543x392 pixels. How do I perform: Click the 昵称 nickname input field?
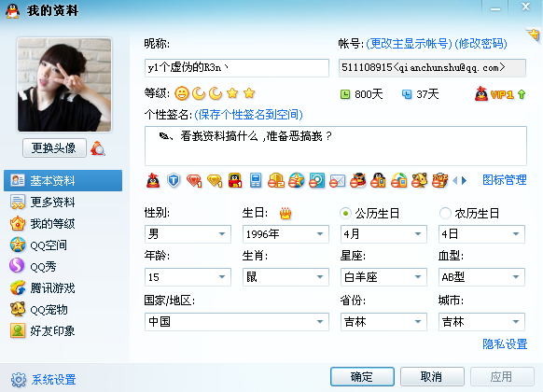pyautogui.click(x=237, y=68)
